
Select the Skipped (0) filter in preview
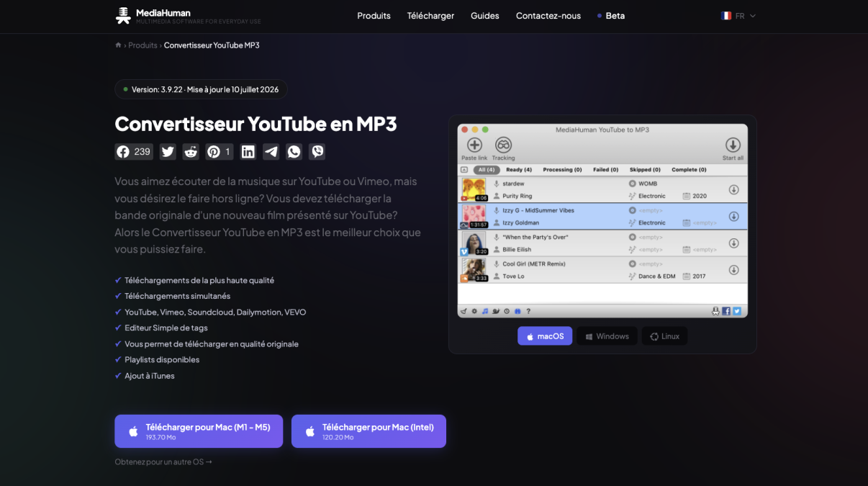point(645,170)
